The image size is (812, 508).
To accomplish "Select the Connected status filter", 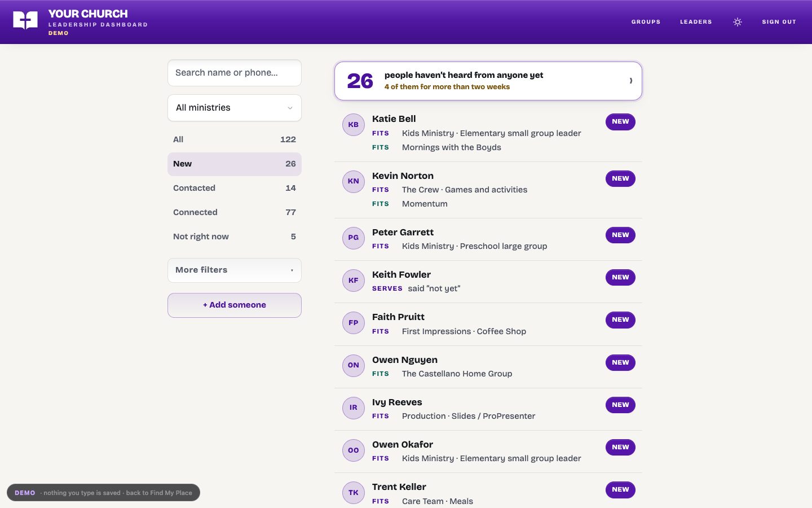I will click(x=235, y=212).
